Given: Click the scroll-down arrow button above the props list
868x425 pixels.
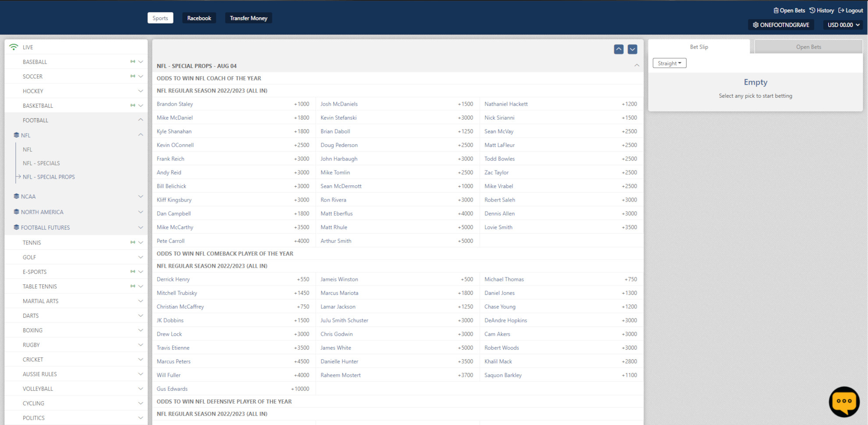Looking at the screenshot, I should pyautogui.click(x=632, y=49).
